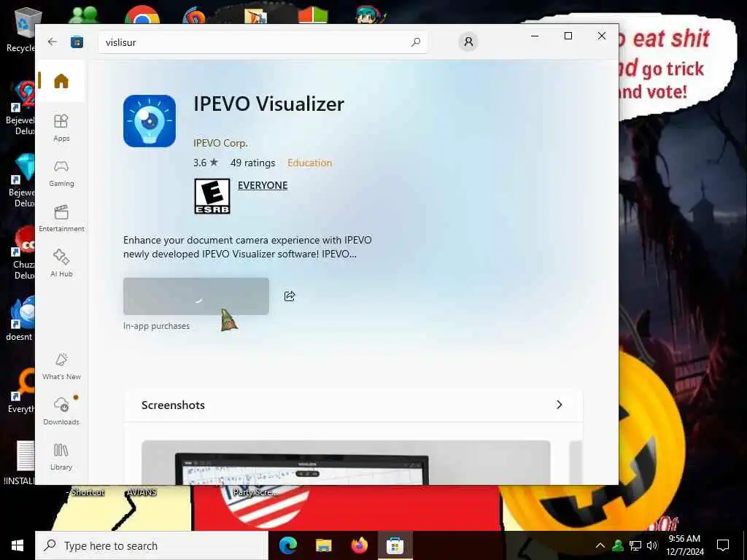Open the first app screenshot thumbnail
This screenshot has width=747, height=560.
coord(346,462)
